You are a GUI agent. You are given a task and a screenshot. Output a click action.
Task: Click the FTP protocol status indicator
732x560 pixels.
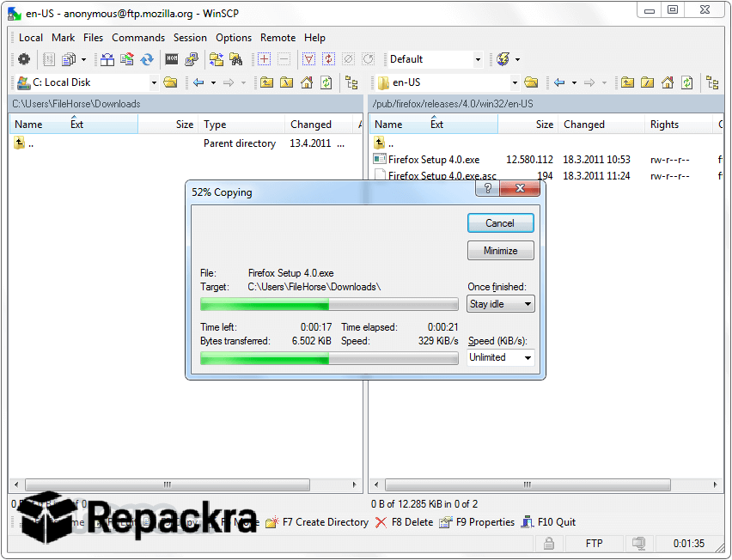point(594,544)
